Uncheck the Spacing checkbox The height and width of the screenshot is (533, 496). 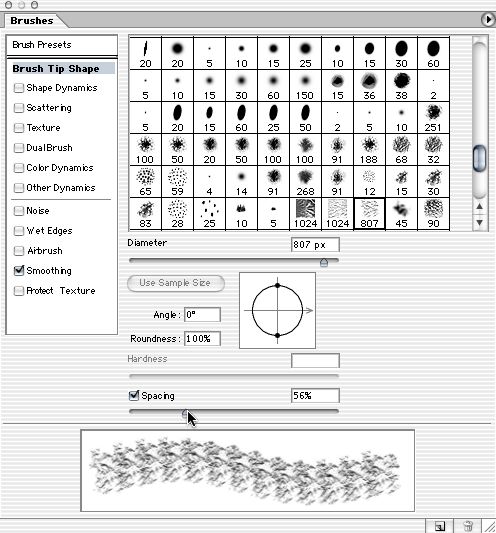tap(134, 395)
